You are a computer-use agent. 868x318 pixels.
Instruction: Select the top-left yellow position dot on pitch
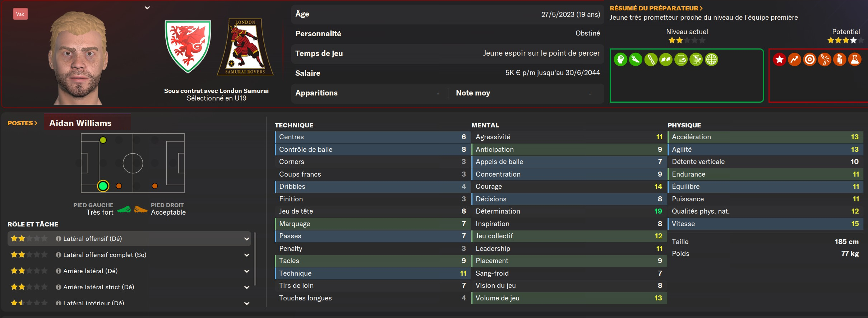[x=103, y=140]
